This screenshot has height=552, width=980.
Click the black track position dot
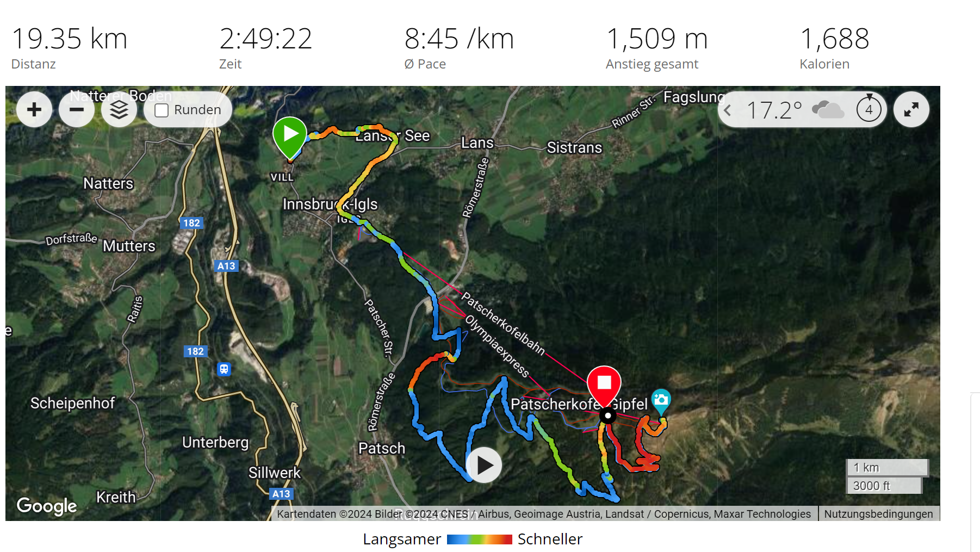click(x=608, y=416)
